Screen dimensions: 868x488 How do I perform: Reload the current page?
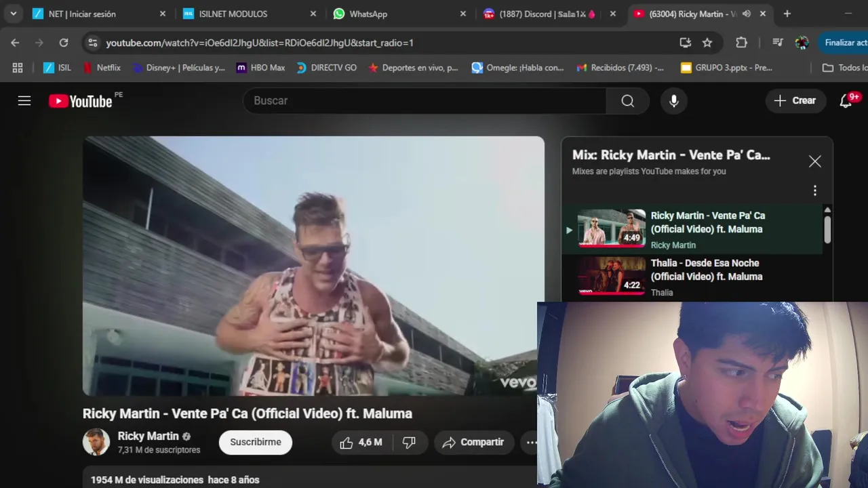(64, 43)
